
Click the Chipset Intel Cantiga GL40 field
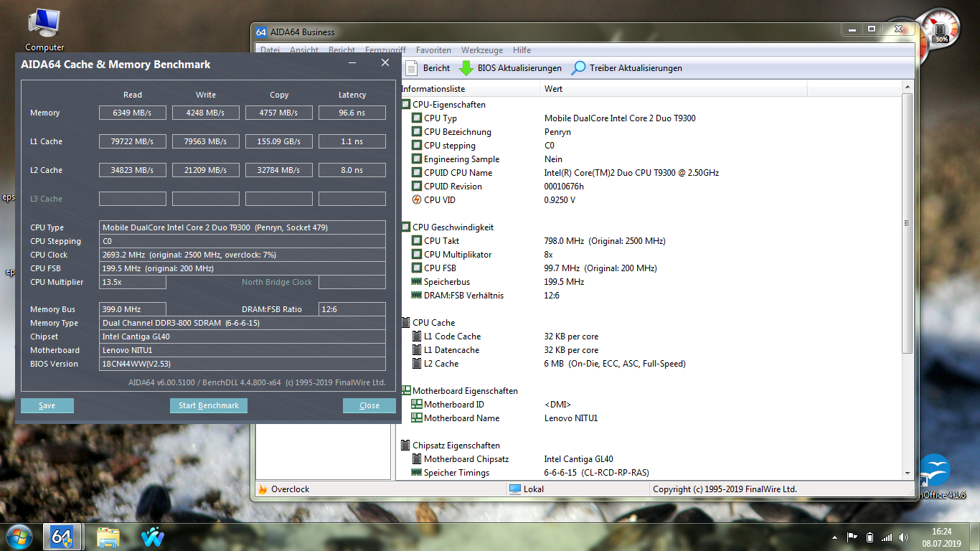click(242, 336)
